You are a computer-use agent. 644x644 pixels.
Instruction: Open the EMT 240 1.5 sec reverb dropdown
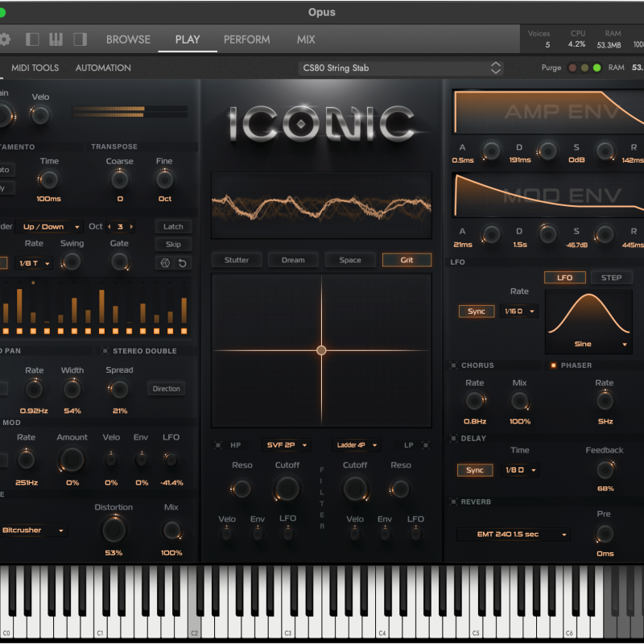(514, 535)
